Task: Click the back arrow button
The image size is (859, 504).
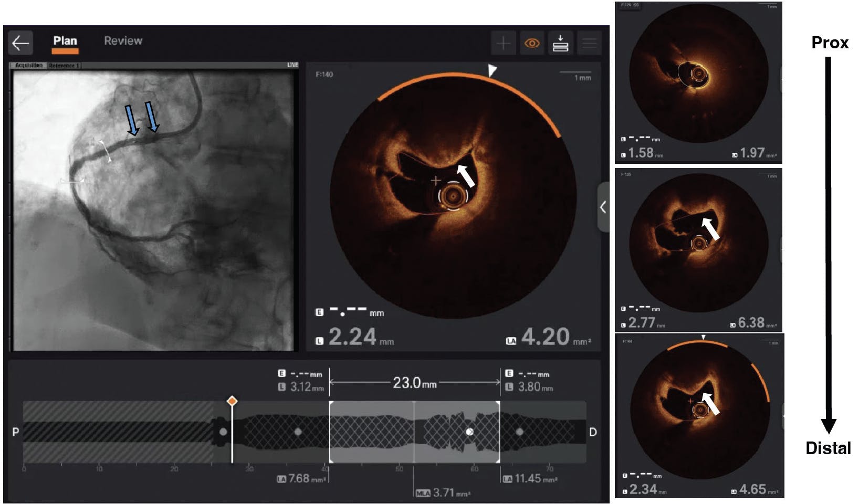Action: 20,43
